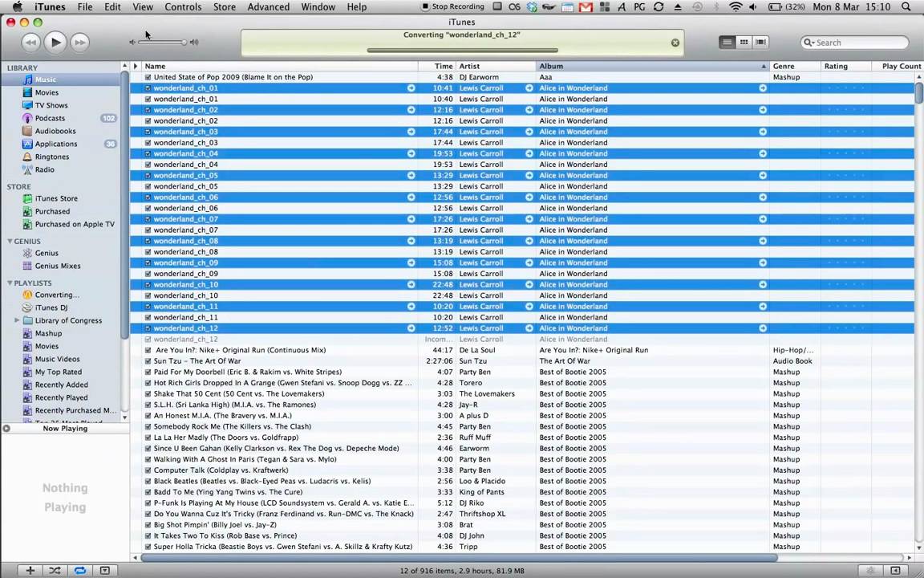
Task: Uncheck Paid For My Doorbell track
Action: point(148,372)
